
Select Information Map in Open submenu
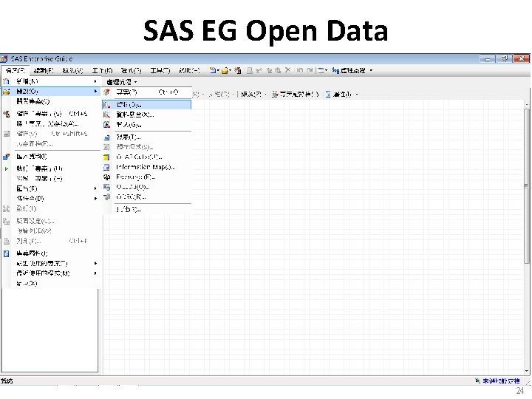click(146, 167)
